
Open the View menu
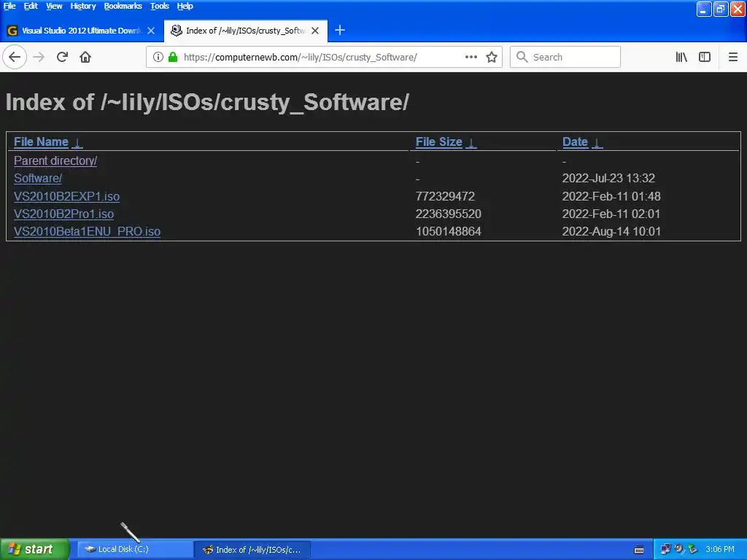(54, 6)
